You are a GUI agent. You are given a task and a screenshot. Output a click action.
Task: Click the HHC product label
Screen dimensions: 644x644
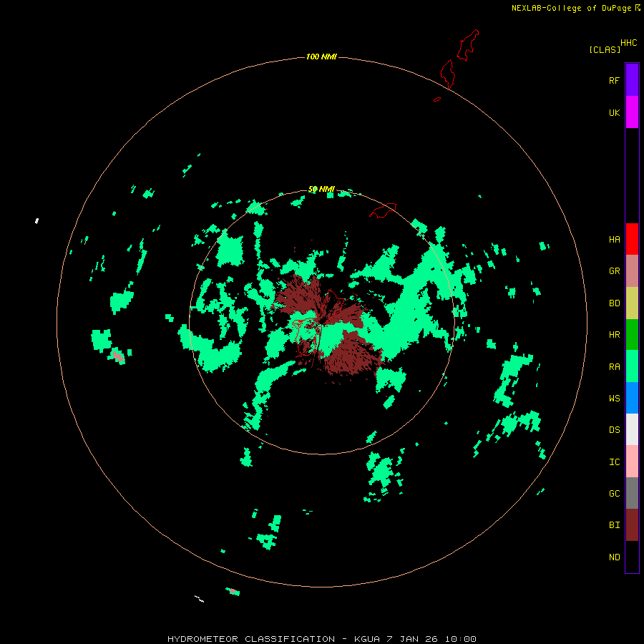pyautogui.click(x=628, y=43)
